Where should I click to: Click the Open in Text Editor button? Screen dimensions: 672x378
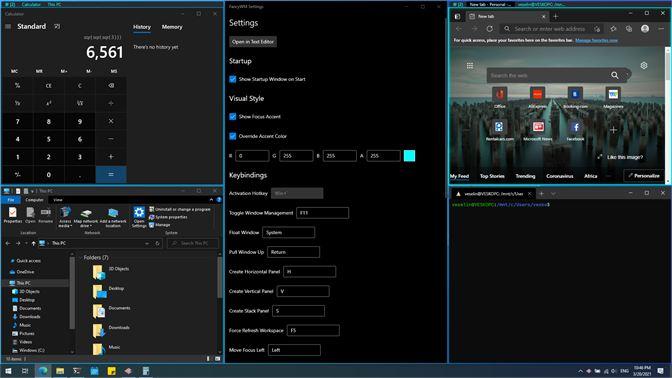pos(253,42)
